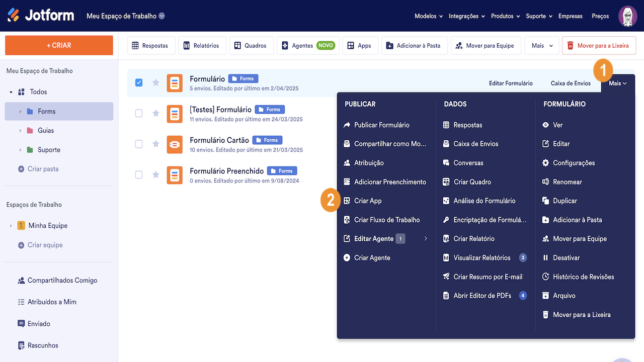Open Atribuídos a Mim in the sidebar
644x362 pixels.
pos(47,302)
